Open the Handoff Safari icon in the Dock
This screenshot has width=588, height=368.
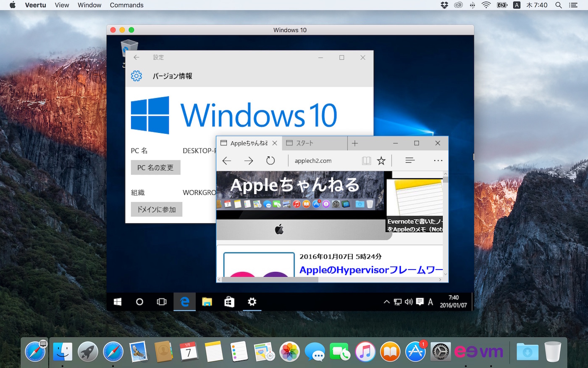coord(35,352)
